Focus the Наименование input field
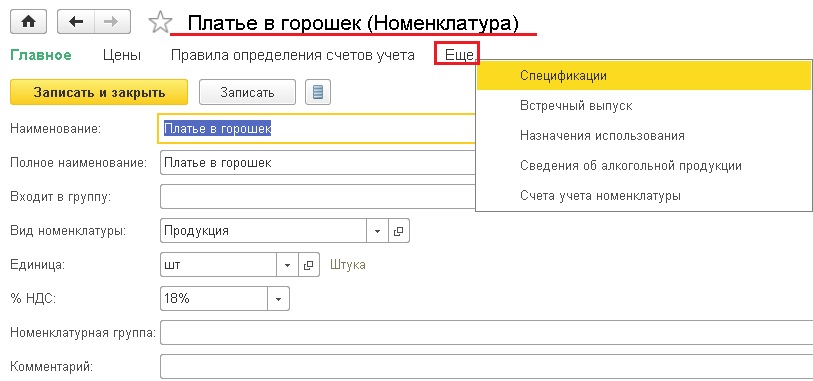 coord(316,129)
